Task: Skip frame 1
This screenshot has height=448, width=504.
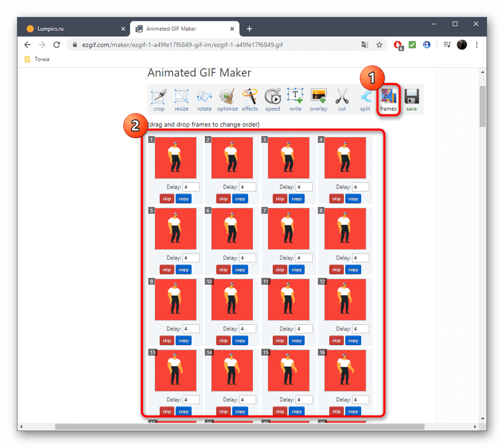Action: coord(167,198)
